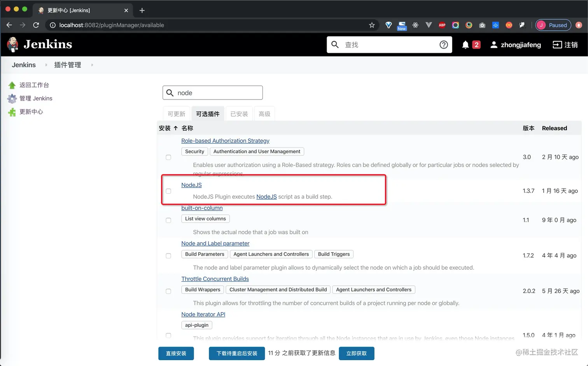Focus the 查找 search field
The width and height of the screenshot is (588, 366).
coord(389,45)
